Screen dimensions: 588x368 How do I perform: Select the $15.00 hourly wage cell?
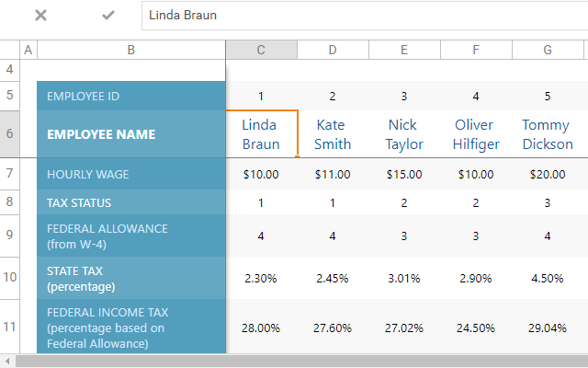pos(404,174)
